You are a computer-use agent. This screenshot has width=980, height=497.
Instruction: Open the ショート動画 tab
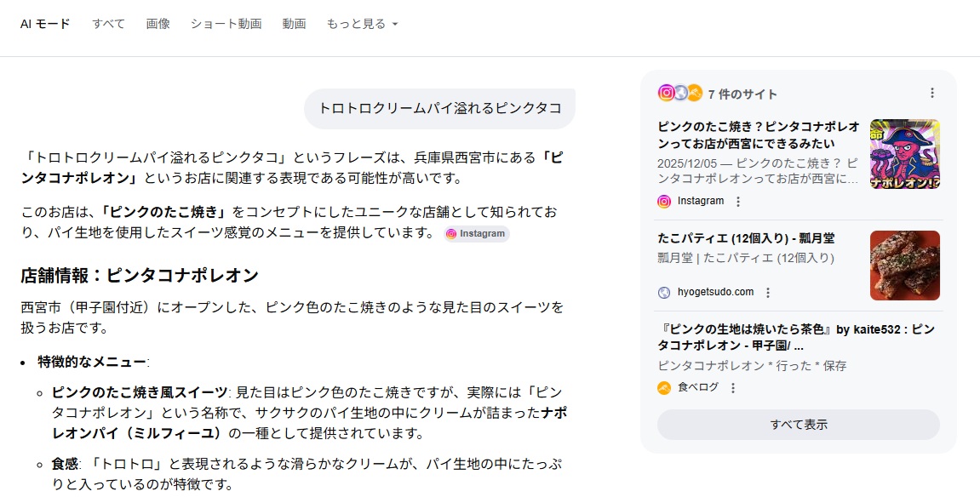tap(226, 24)
